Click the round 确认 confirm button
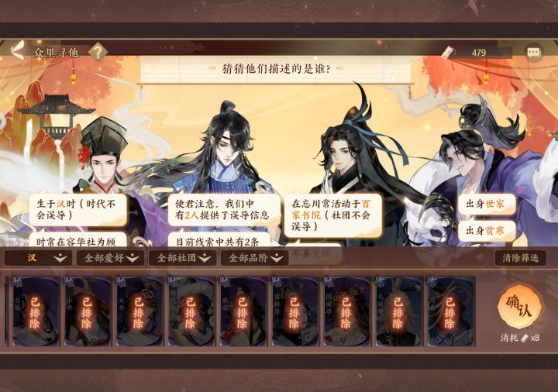558x392 pixels. 519,307
